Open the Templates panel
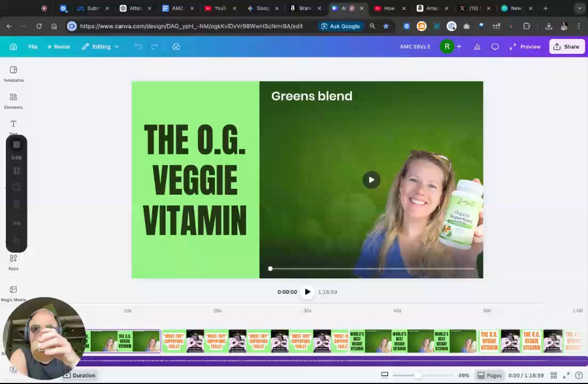Image resolution: width=588 pixels, height=384 pixels. [x=13, y=74]
